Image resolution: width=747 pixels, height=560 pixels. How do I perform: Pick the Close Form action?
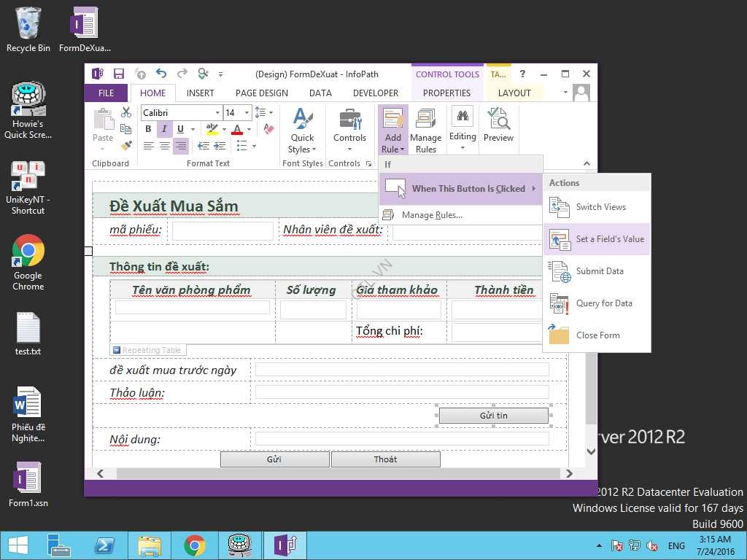tap(597, 335)
